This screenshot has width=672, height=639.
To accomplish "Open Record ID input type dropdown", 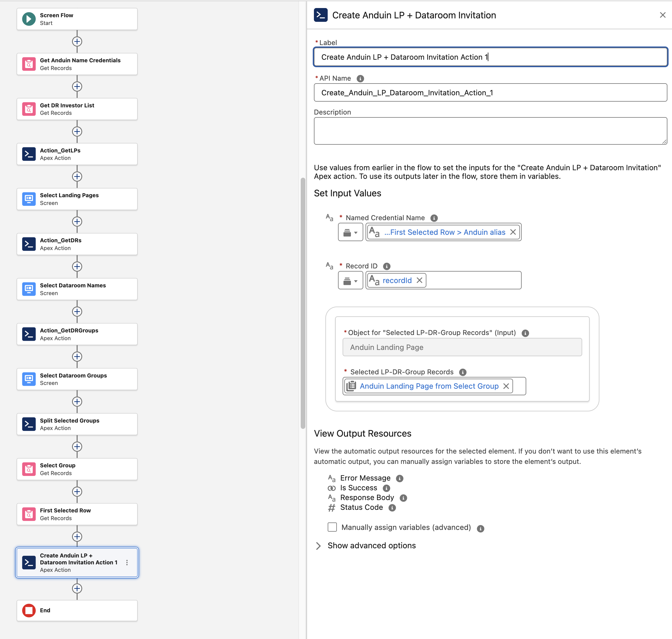I will 350,281.
